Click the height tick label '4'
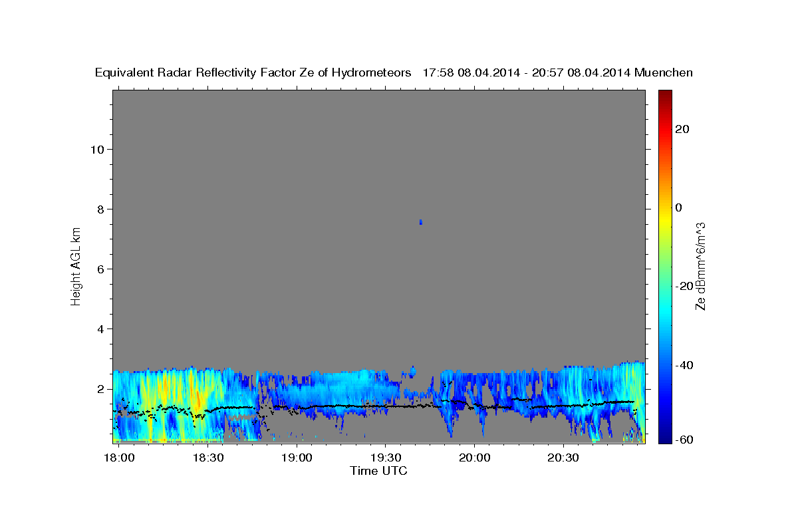Viewport: 798px width, 532px height. tap(100, 329)
